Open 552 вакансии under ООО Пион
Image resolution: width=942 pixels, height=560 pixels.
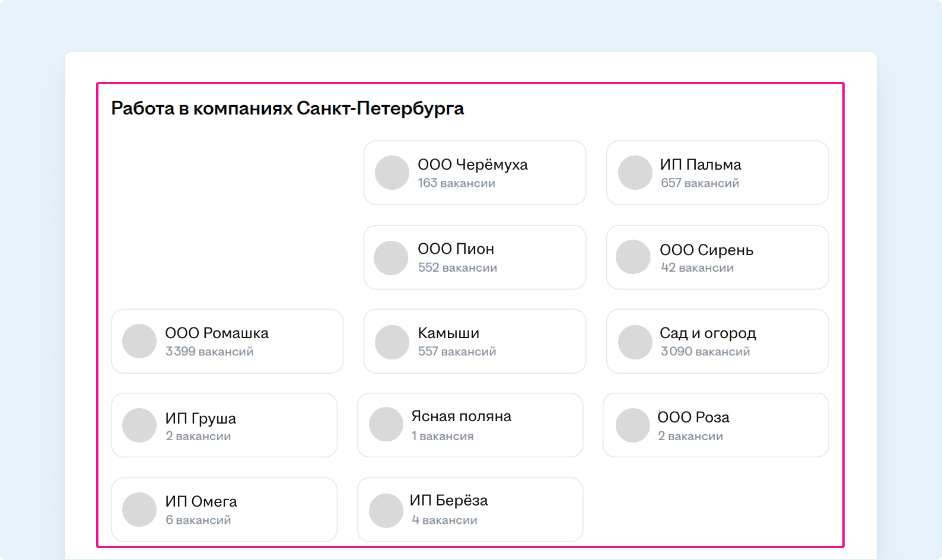(x=457, y=268)
